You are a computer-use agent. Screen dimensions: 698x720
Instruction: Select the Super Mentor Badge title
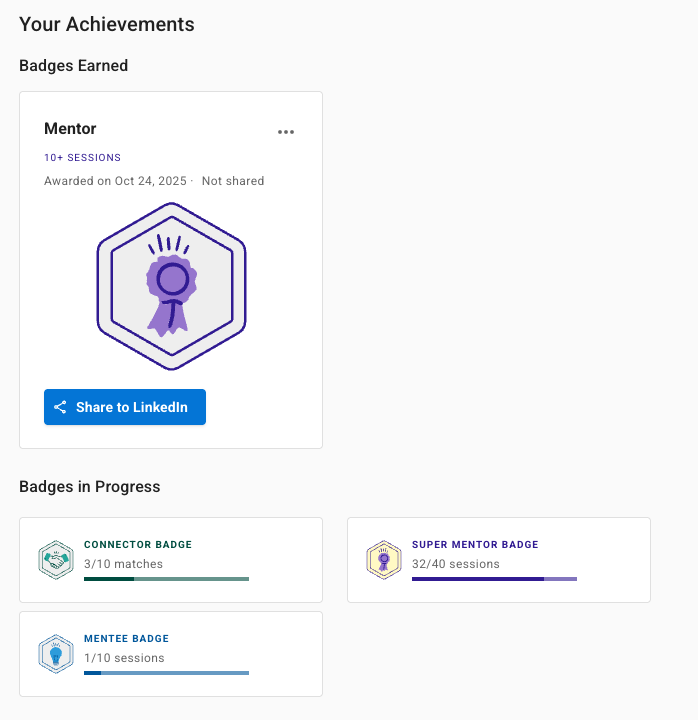click(475, 545)
